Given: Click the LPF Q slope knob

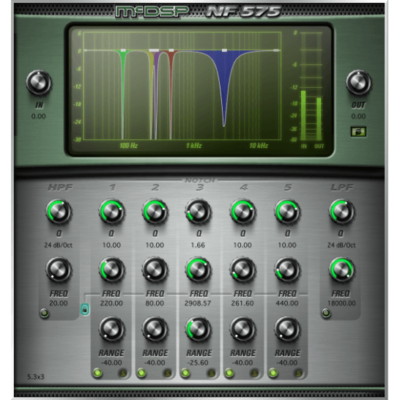Looking at the screenshot, I should (x=342, y=212).
